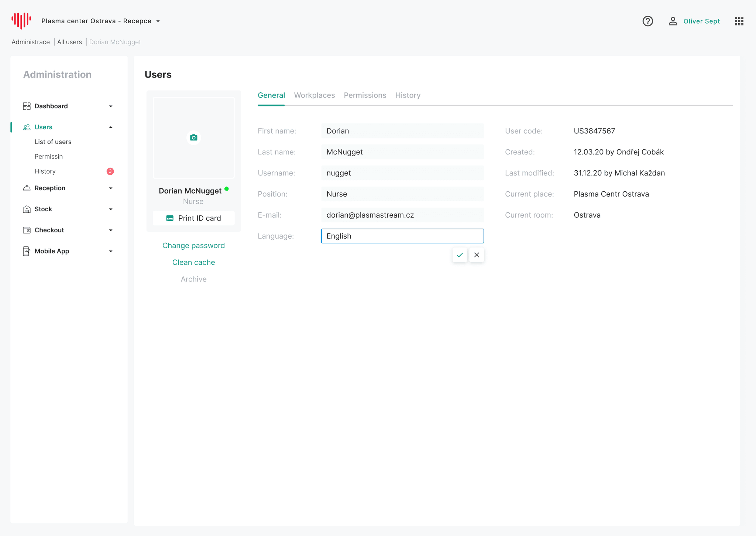Viewport: 756px width, 536px height.
Task: Expand the Reception sidebar section
Action: (x=110, y=188)
